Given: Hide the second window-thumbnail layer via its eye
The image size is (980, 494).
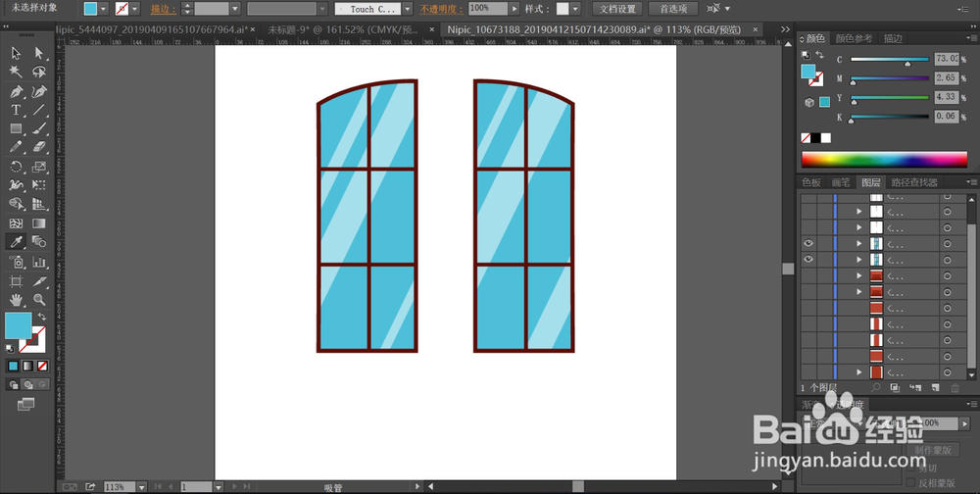Looking at the screenshot, I should 808,260.
